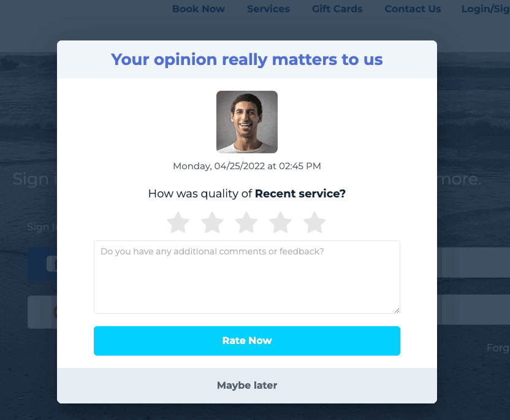This screenshot has width=510, height=420.
Task: Navigate to Contact Us
Action: [x=413, y=9]
